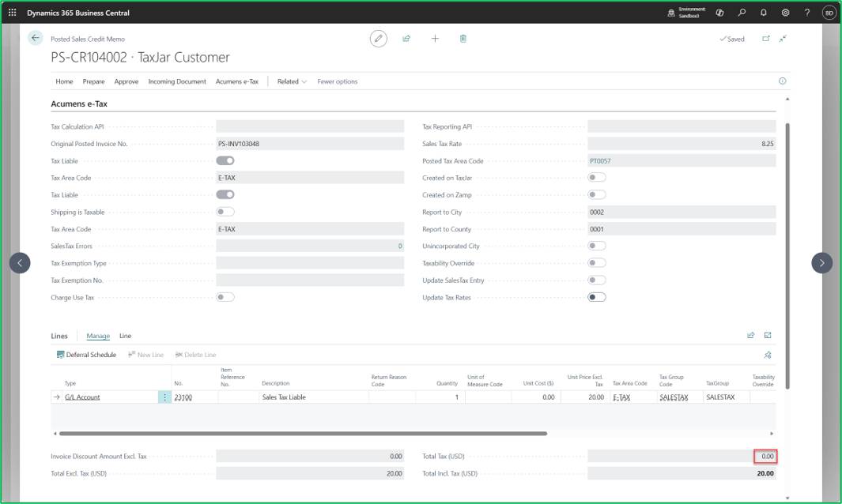Click the collapse page icon
The image size is (842, 504).
tap(783, 39)
